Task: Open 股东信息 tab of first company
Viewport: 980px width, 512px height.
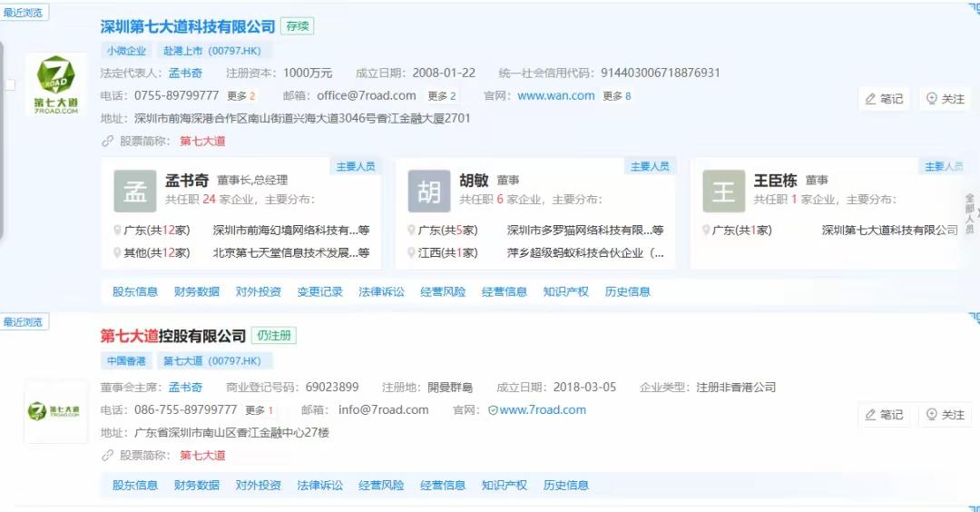Action: pos(135,292)
